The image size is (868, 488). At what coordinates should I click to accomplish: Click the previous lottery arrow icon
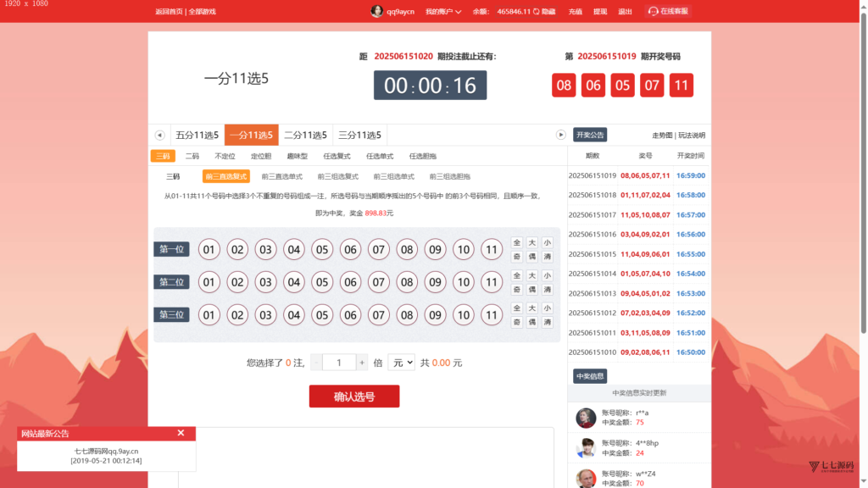pos(159,135)
